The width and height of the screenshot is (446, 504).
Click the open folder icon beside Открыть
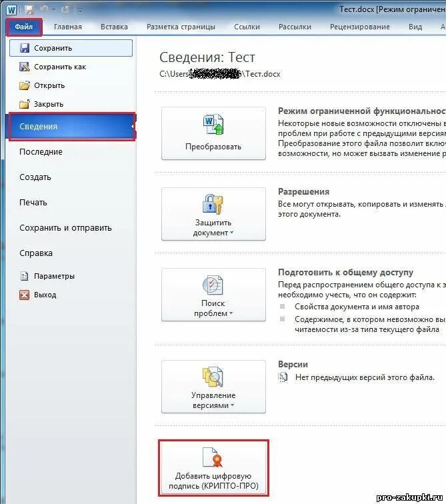pyautogui.click(x=25, y=85)
